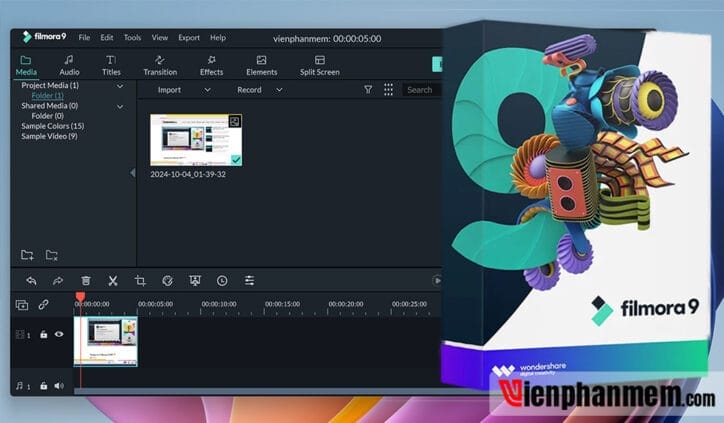This screenshot has width=724, height=423.
Task: Open the color palette tool icon
Action: click(168, 281)
